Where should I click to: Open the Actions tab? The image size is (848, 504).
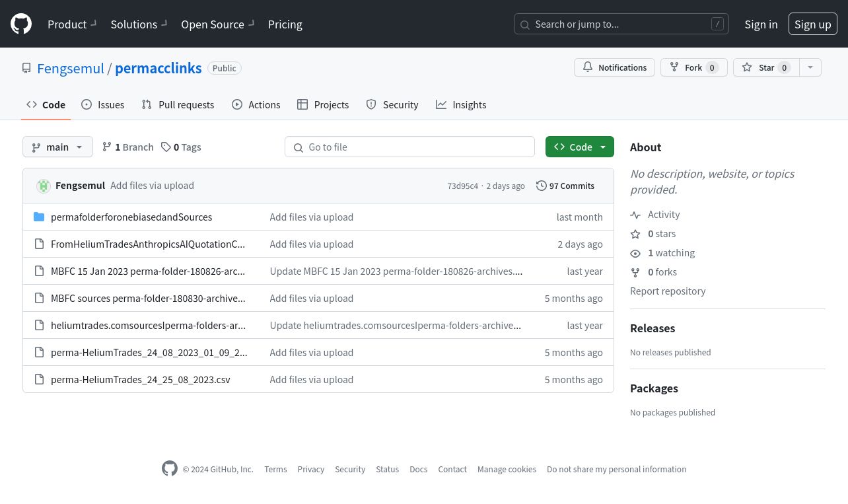coord(256,104)
